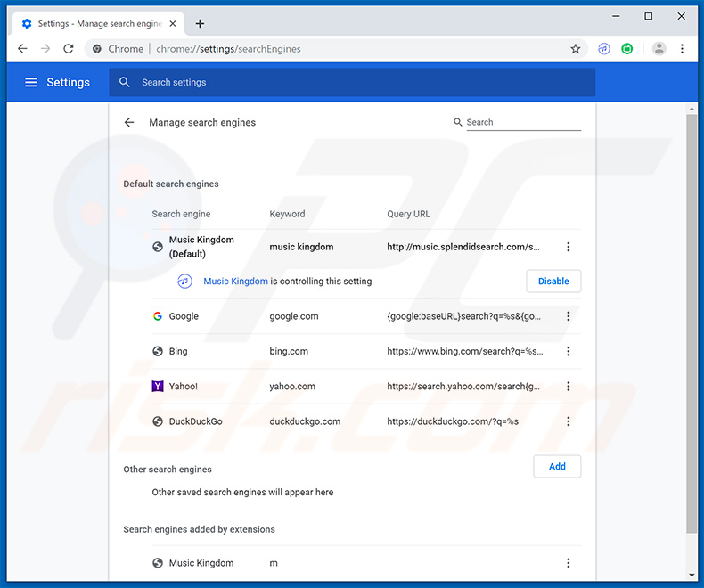The width and height of the screenshot is (704, 588).
Task: Click the Music Kingdom extension toolbar icon
Action: 604,49
